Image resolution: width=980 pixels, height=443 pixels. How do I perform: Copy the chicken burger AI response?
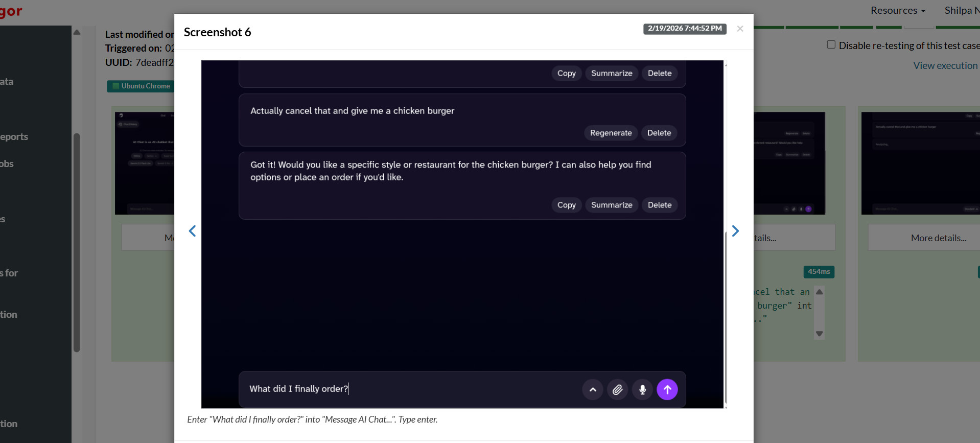tap(566, 205)
